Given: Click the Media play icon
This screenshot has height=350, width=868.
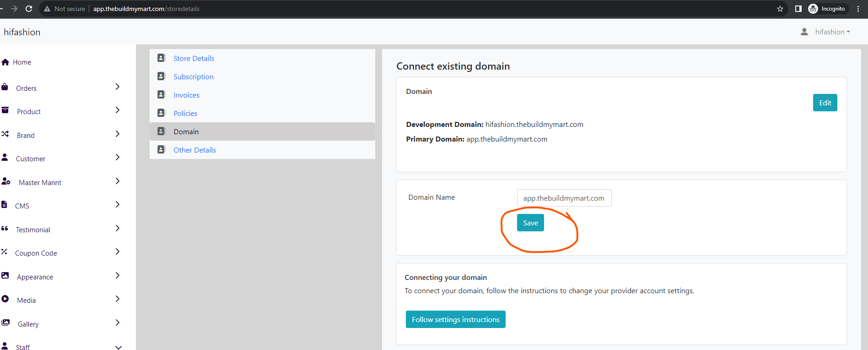Looking at the screenshot, I should (5, 299).
